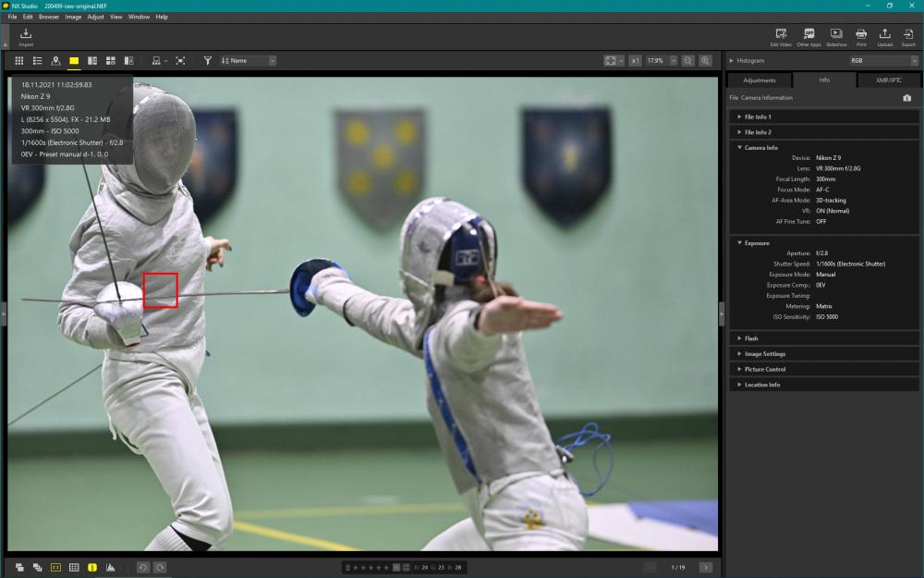Click the Export icon
This screenshot has width=924, height=578.
[x=908, y=37]
